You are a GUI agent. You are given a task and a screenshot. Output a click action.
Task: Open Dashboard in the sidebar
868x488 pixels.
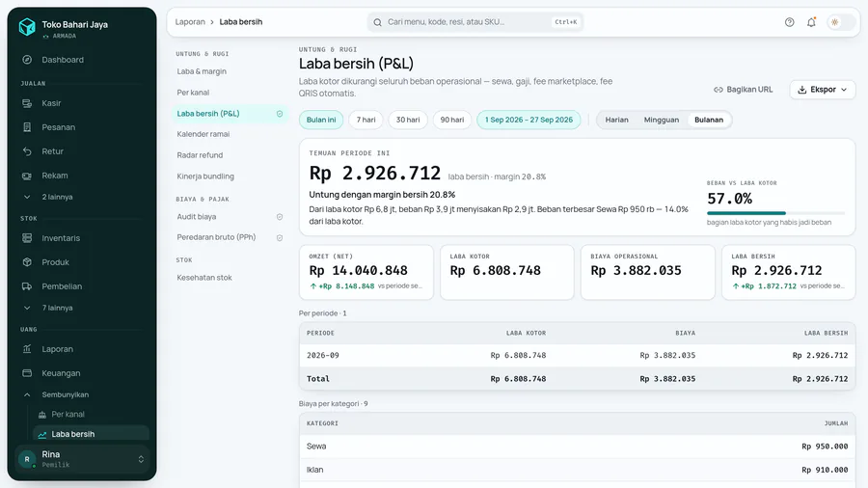coord(82,60)
